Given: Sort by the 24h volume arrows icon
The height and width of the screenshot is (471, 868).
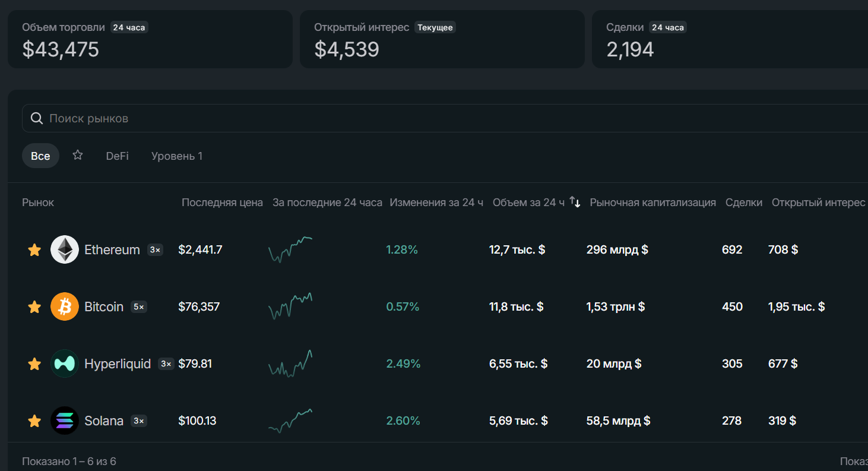Looking at the screenshot, I should [575, 202].
